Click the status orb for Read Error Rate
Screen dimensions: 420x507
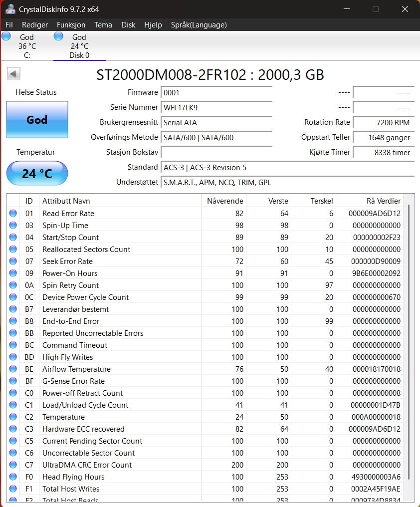coord(13,213)
